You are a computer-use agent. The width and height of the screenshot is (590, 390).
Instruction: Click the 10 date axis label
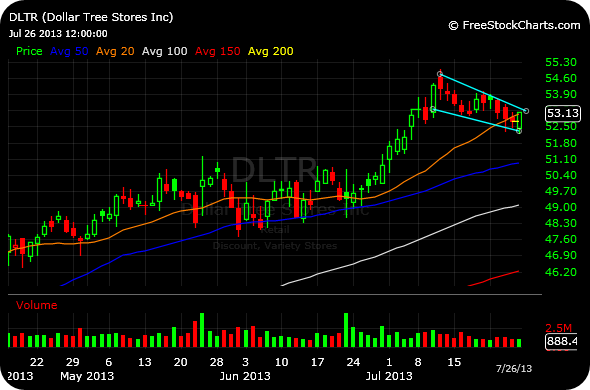pyautogui.click(x=281, y=362)
